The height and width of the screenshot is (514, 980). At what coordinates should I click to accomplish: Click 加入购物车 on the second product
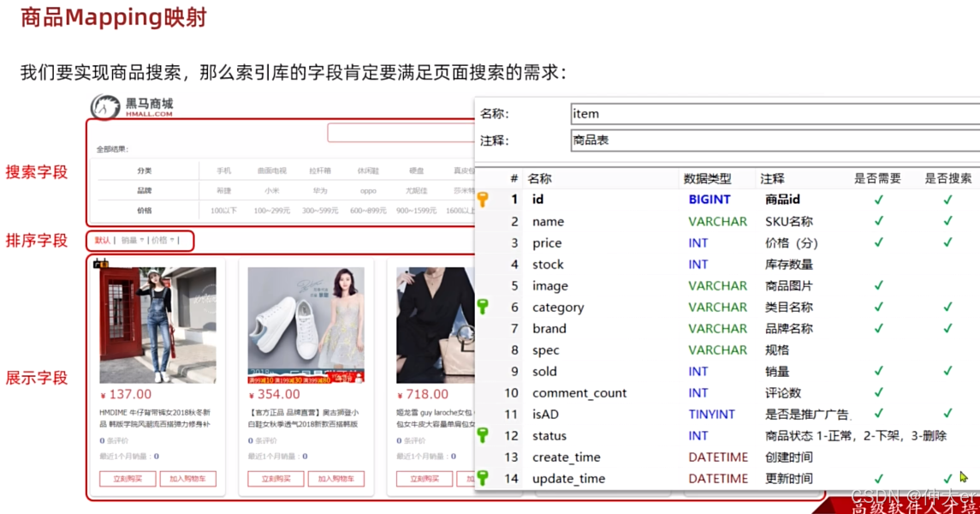[337, 480]
